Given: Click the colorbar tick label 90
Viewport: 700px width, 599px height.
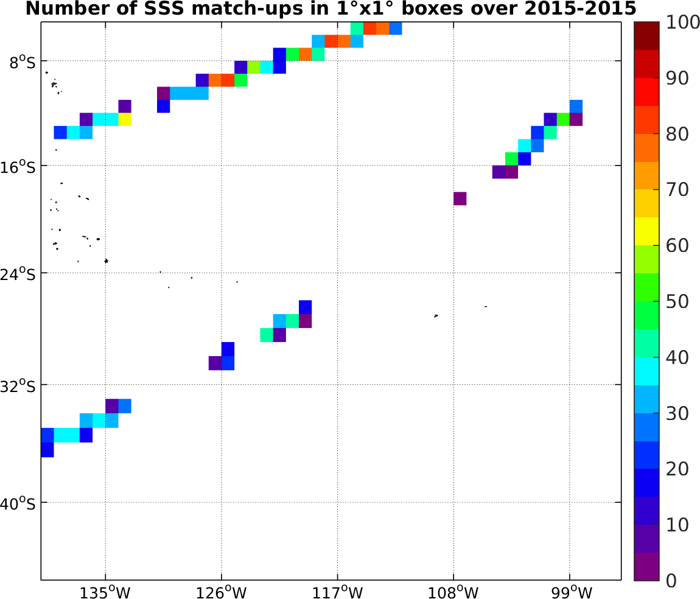Looking at the screenshot, I should (677, 78).
